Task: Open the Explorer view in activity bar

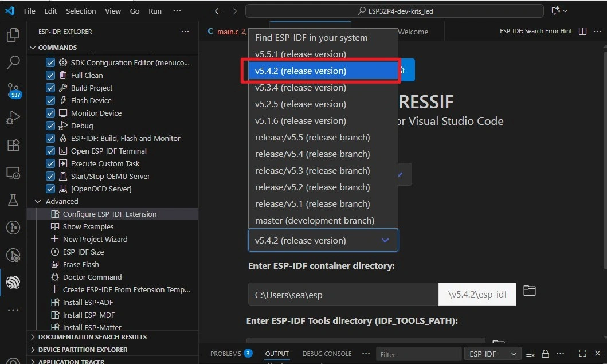Action: (13, 36)
